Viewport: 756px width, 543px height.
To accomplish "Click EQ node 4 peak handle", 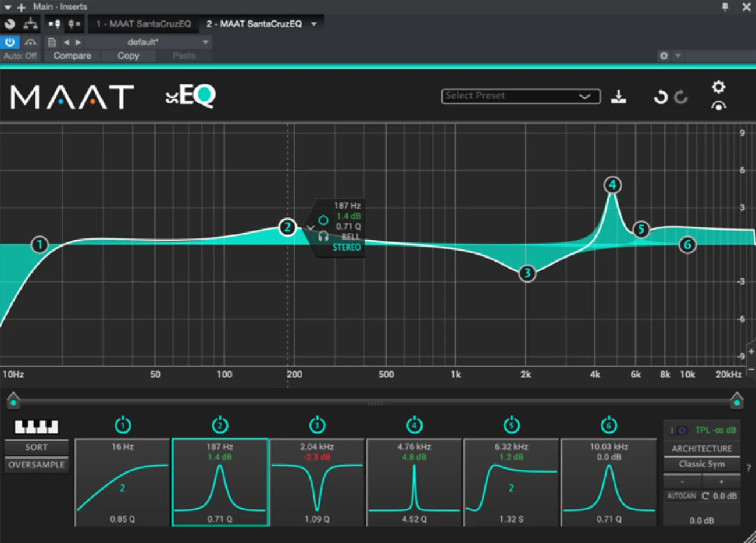I will coord(612,185).
